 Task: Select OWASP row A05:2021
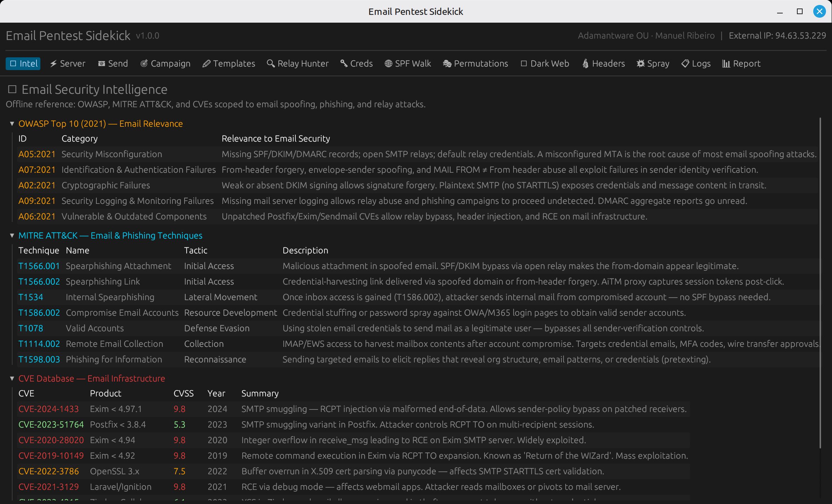pyautogui.click(x=417, y=154)
